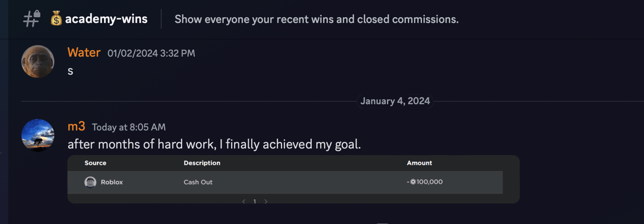Click the January 4, 2024 date divider
The width and height of the screenshot is (644, 224).
[395, 101]
